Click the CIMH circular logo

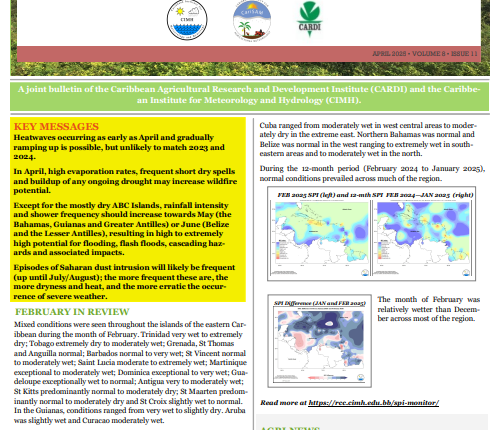(187, 20)
